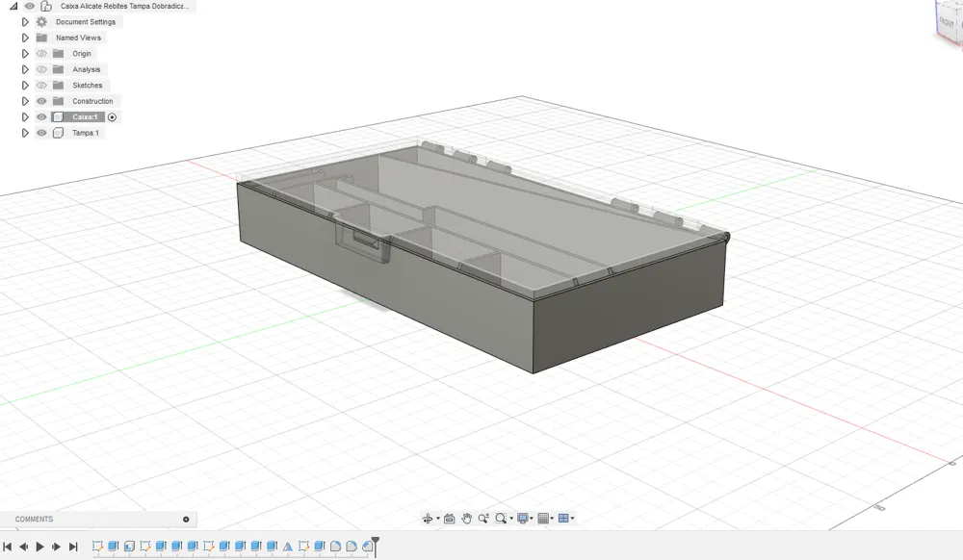This screenshot has height=560, width=963.
Task: Select the triangular draft feature in the timeline
Action: pos(287,547)
